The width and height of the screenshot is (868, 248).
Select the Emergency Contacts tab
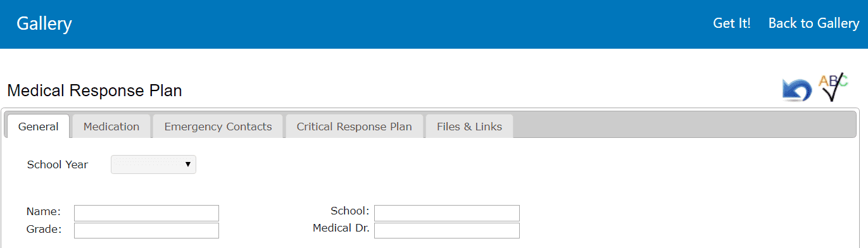[218, 127]
